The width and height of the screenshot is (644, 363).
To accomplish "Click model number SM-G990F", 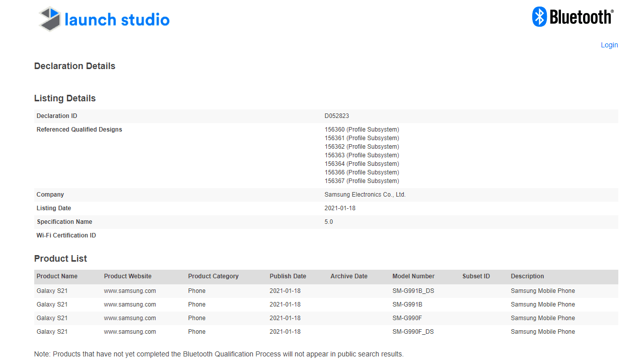I will pos(407,318).
